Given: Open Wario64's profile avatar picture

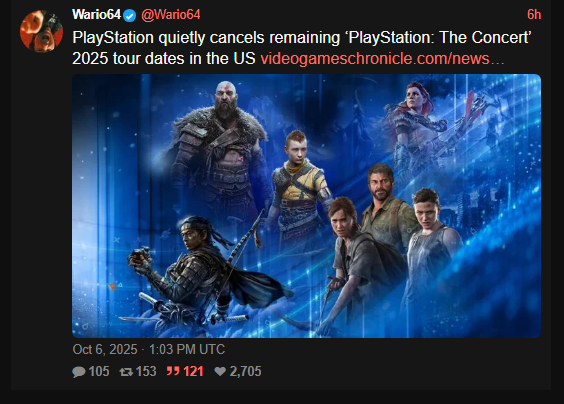Looking at the screenshot, I should pyautogui.click(x=41, y=31).
